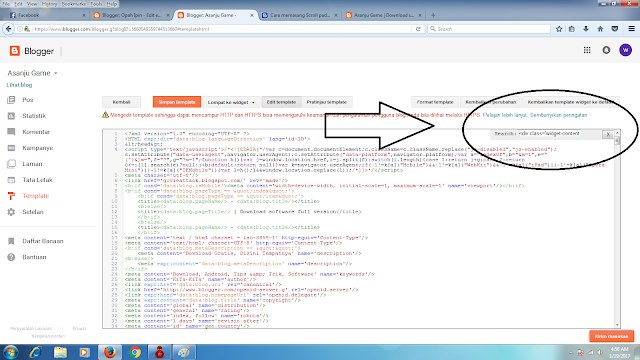Click the Firefox Search box
This screenshot has height=360, width=640.
[x=489, y=29]
